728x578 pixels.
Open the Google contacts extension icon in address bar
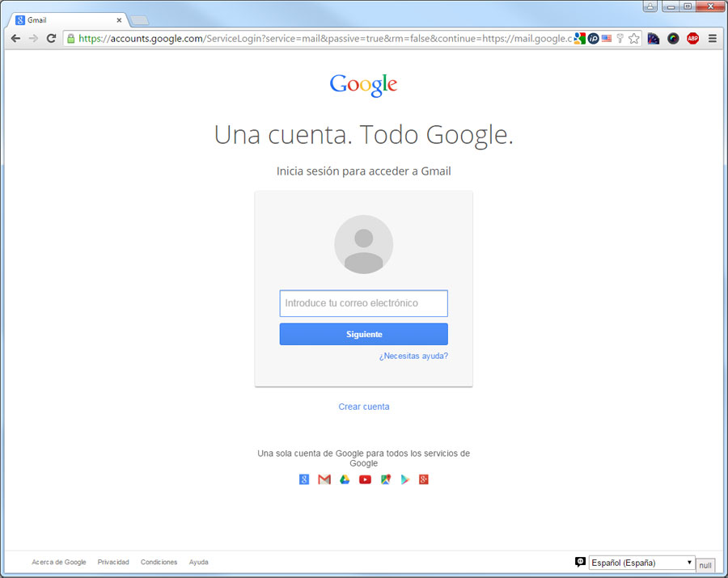[x=579, y=39]
